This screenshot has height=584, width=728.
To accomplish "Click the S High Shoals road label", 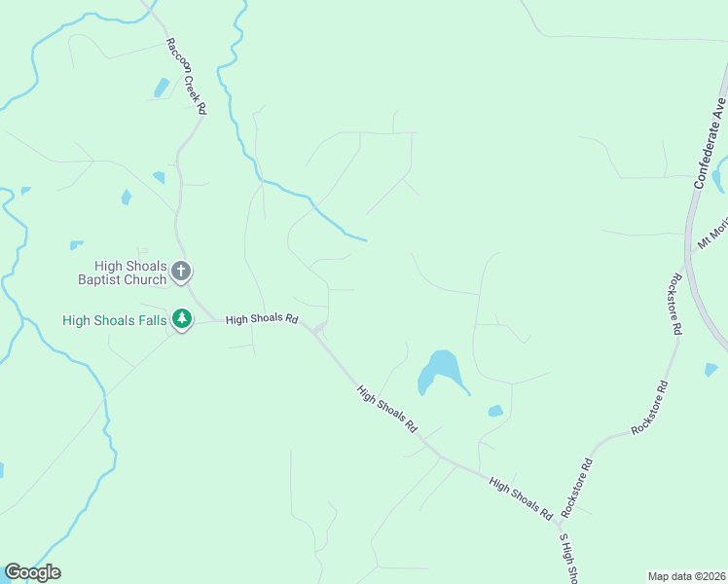I will click(568, 558).
